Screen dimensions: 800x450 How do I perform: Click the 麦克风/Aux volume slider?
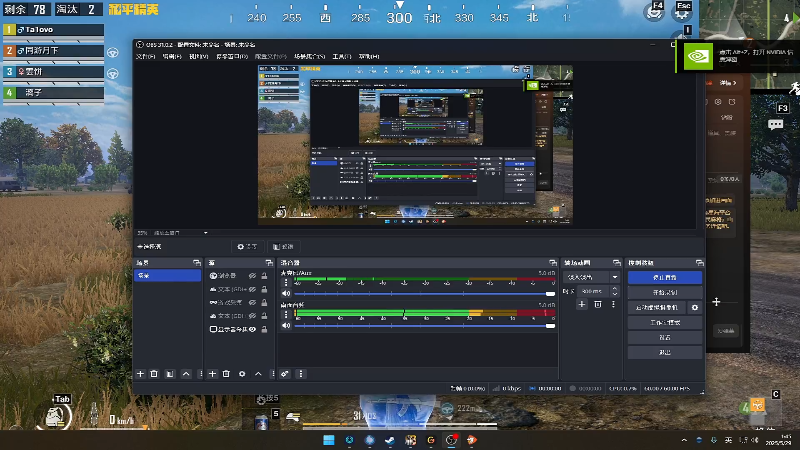point(424,294)
